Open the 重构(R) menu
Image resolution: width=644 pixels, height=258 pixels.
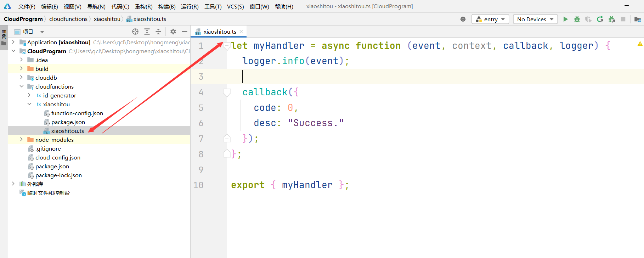143,6
